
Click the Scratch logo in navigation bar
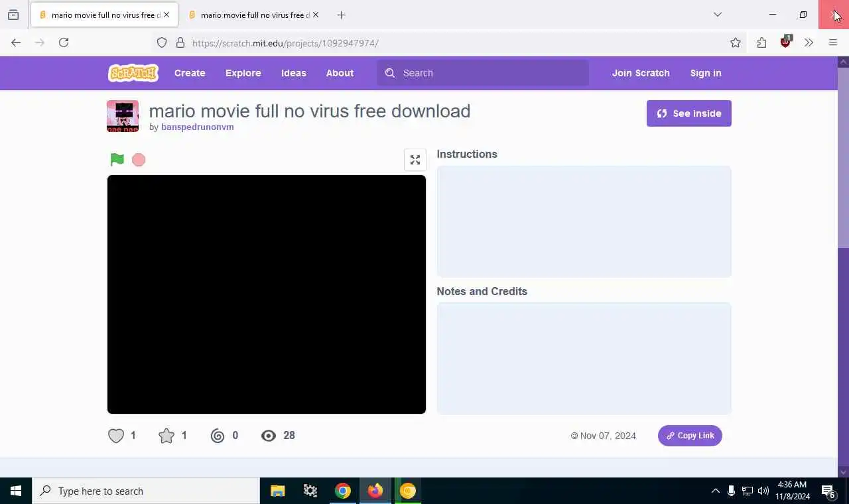pyautogui.click(x=133, y=73)
